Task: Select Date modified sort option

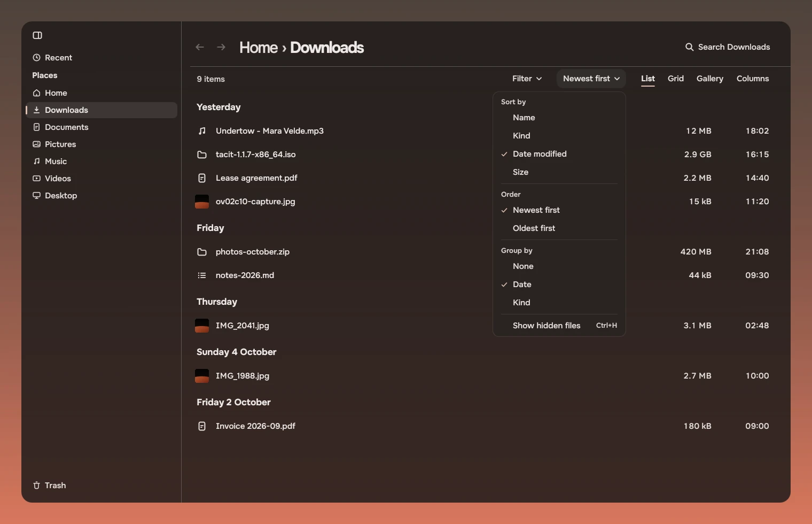Action: [x=559, y=154]
